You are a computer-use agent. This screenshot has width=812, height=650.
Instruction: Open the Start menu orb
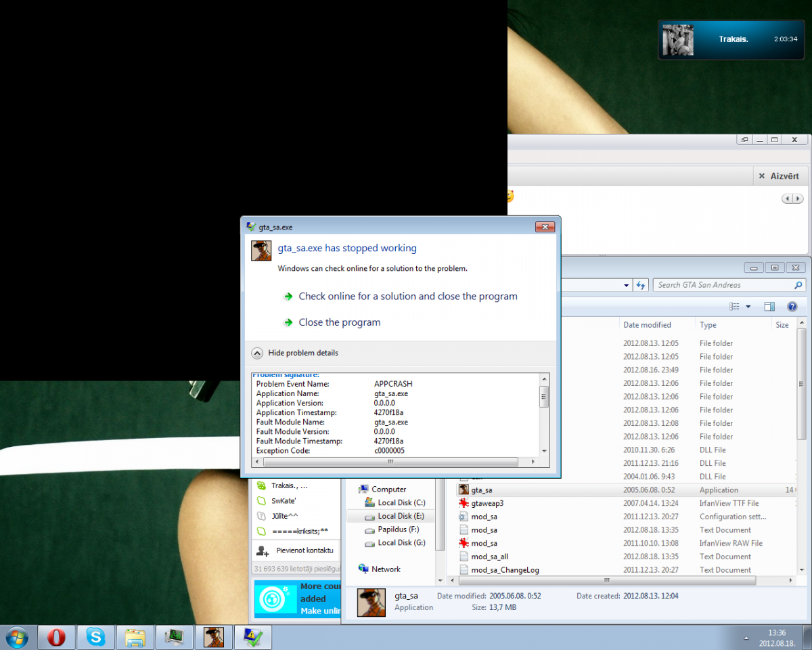[x=17, y=637]
